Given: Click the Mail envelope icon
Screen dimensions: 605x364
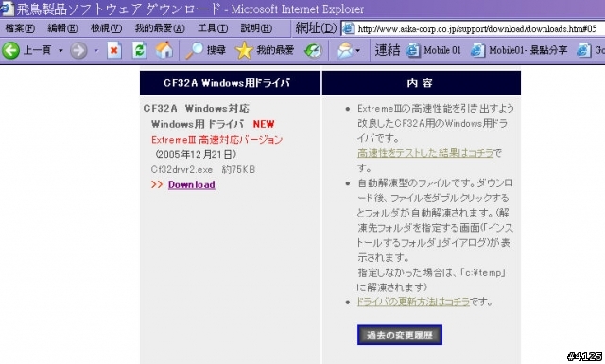Looking at the screenshot, I should tap(345, 50).
